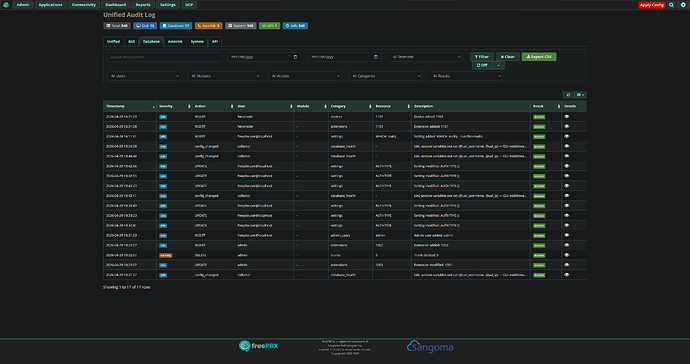Click the GUI 13 summary badge
This screenshot has height=364, width=690.
coord(145,26)
